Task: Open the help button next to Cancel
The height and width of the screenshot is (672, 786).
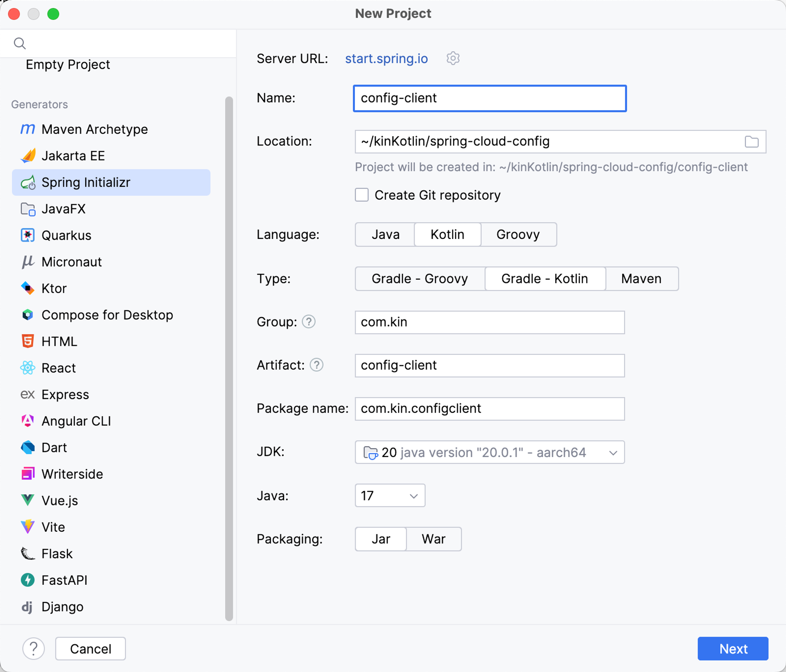Action: pos(33,648)
